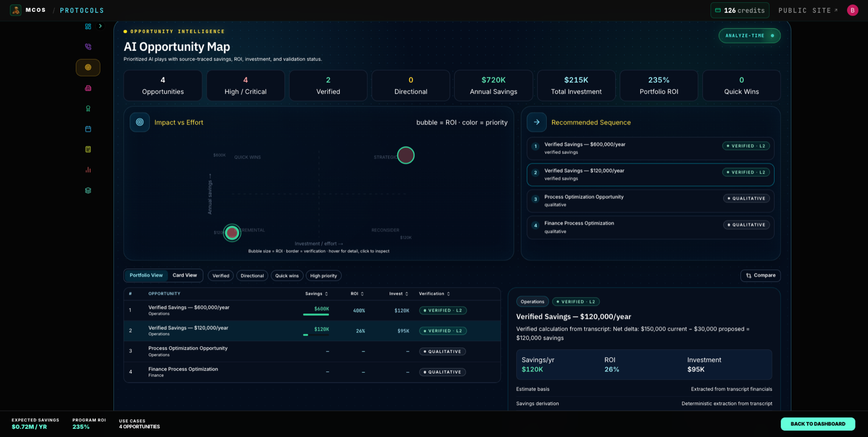Click the 2 Verified stat card

328,86
